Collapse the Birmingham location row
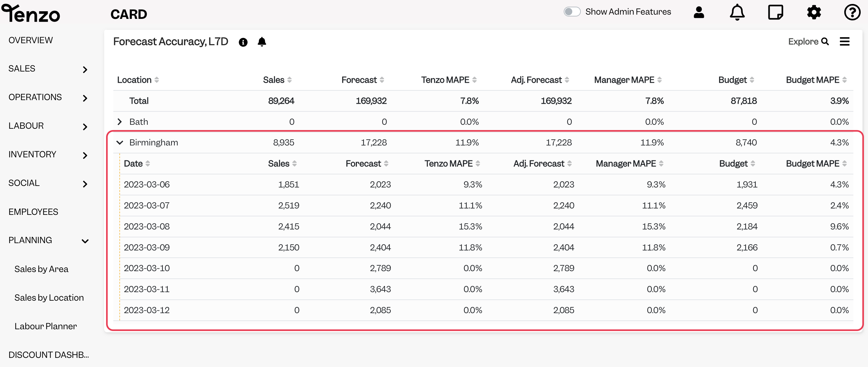 pos(120,142)
